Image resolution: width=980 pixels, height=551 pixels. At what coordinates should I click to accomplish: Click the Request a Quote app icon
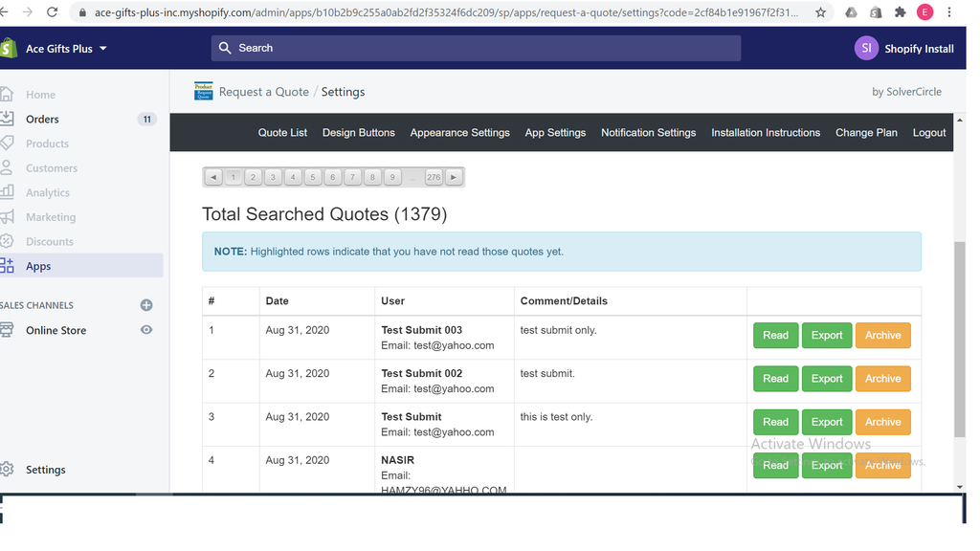[x=203, y=91]
